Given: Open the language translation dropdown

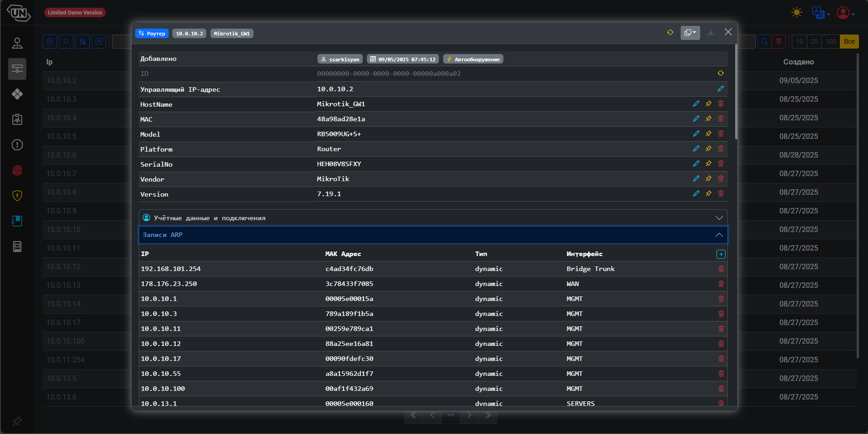Looking at the screenshot, I should [x=821, y=13].
